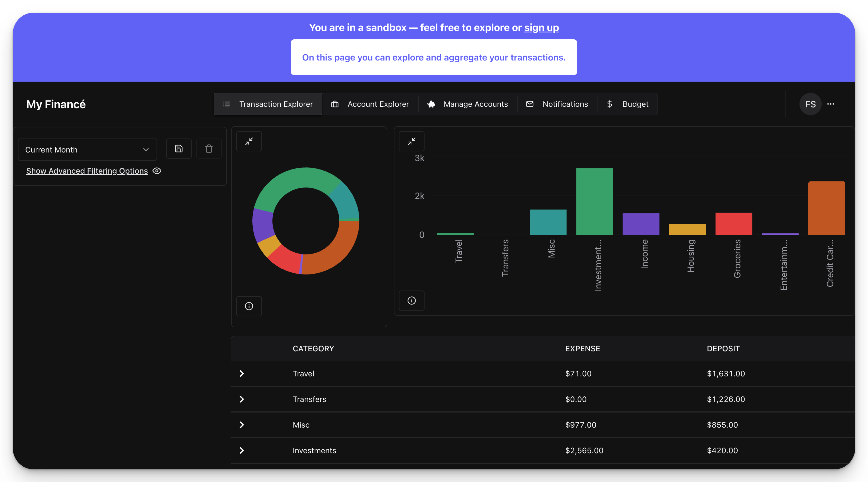Open donut chart info icon
The height and width of the screenshot is (482, 868).
tap(249, 306)
